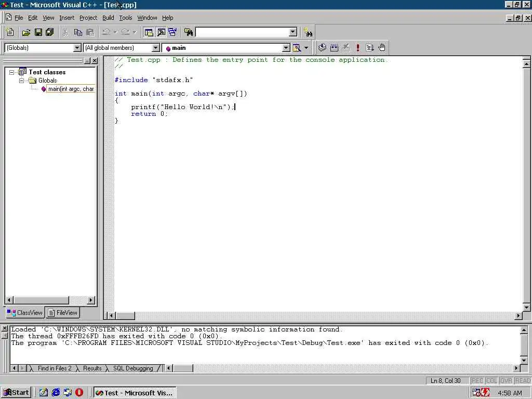Click the Find text input field

click(x=242, y=32)
